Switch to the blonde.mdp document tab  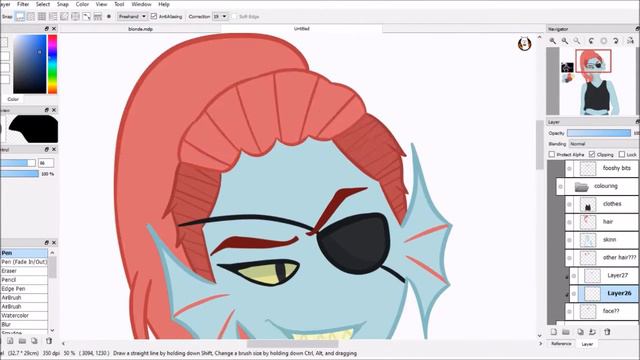140,29
